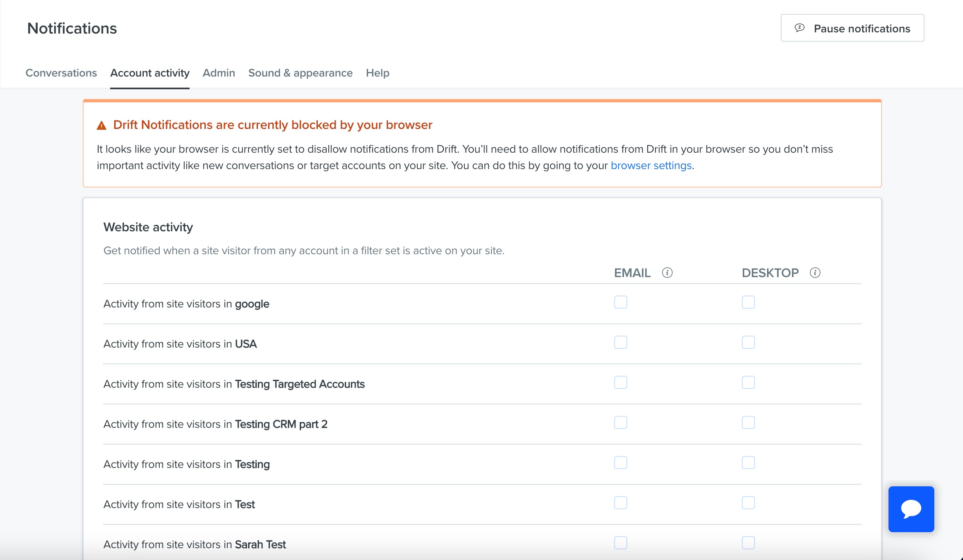This screenshot has width=963, height=560.
Task: Click the 'Testing CRM part 2' row label
Action: tap(215, 424)
